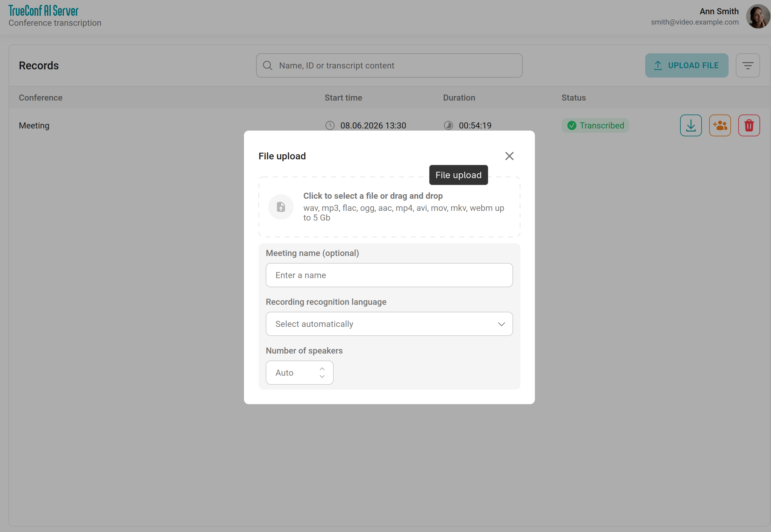Increase the number of speakers
The width and height of the screenshot is (771, 532).
pyautogui.click(x=322, y=369)
